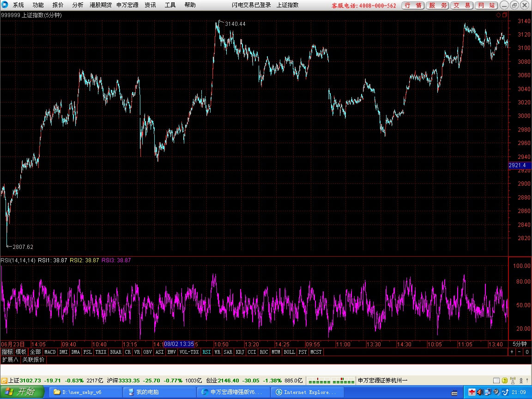Click the 0 button beside indicator tabs
This screenshot has height=399, width=532.
[527, 352]
